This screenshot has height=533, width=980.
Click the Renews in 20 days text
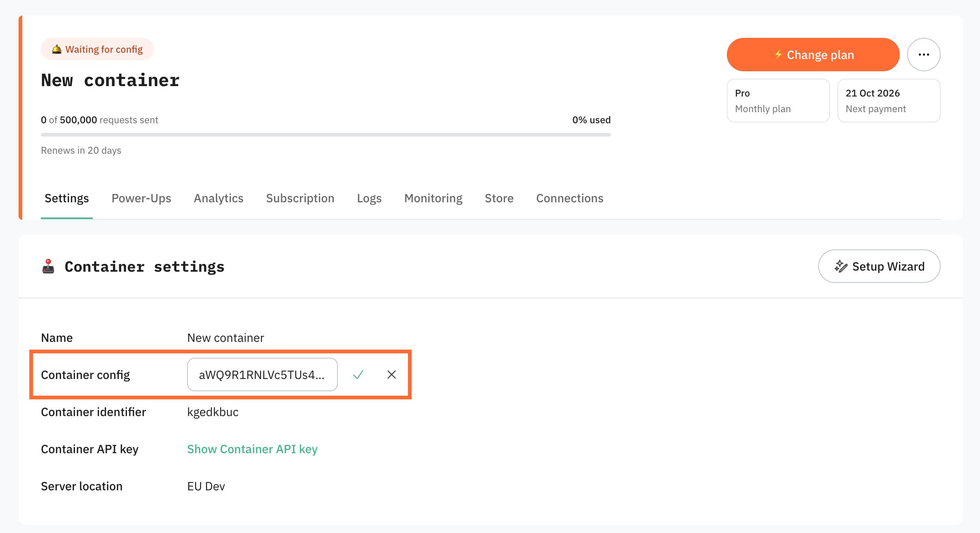pyautogui.click(x=81, y=150)
